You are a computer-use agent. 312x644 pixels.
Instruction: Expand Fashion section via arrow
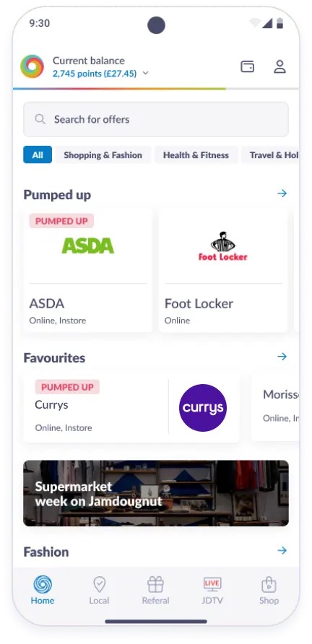tap(282, 550)
